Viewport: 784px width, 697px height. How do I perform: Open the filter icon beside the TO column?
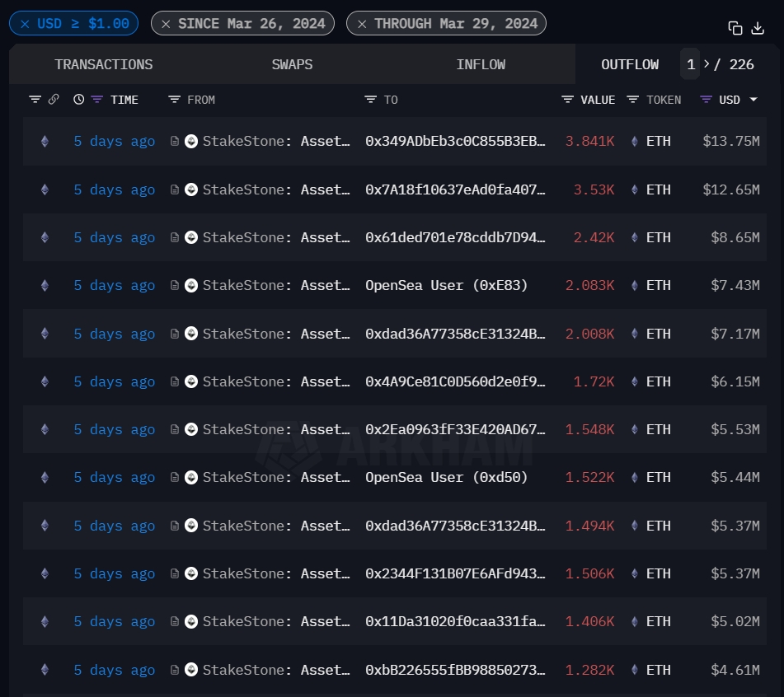coord(371,100)
